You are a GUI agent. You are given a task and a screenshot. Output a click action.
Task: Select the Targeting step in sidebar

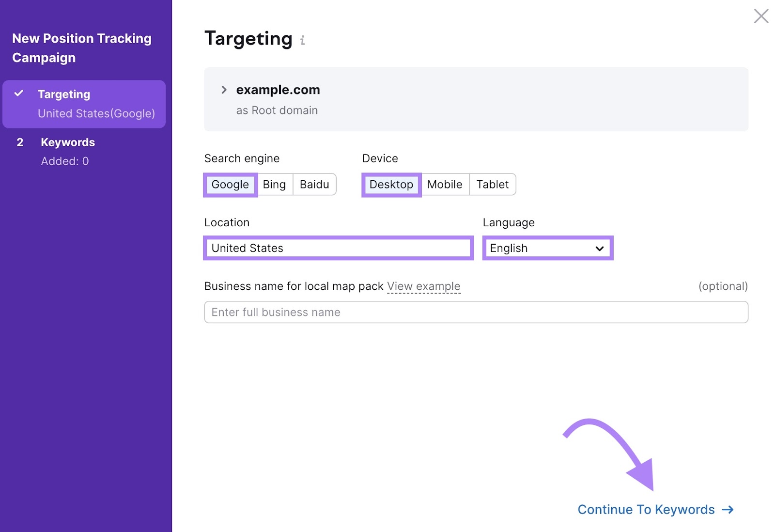(x=64, y=94)
